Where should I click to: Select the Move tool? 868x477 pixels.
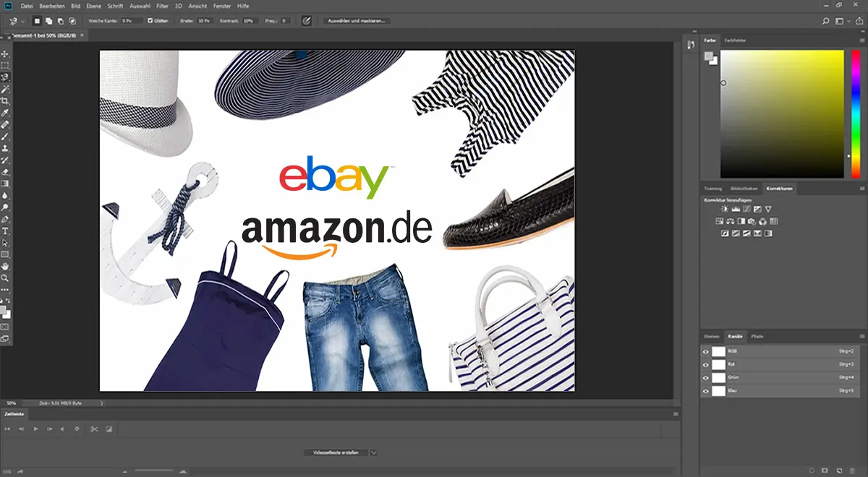[x=5, y=54]
